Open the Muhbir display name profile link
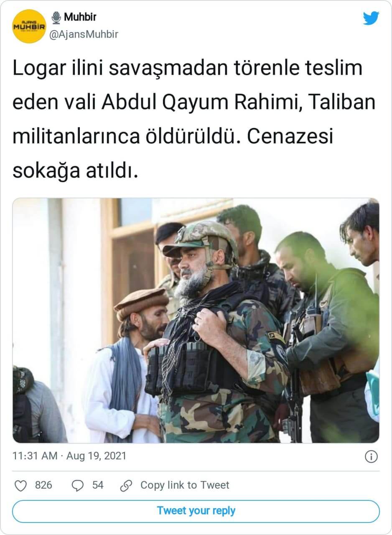Image resolution: width=392 pixels, height=535 pixels. 81,18
